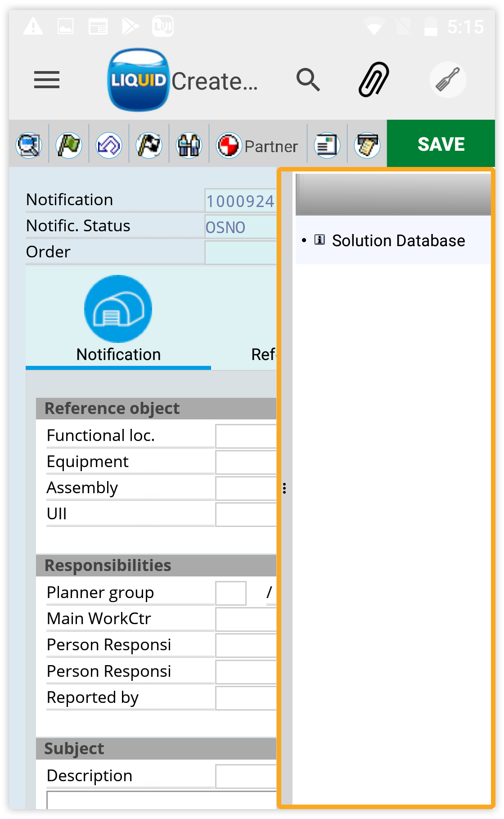Screen dimensions: 504x819
Task: Open attachments via the paperclip icon
Action: 373,80
